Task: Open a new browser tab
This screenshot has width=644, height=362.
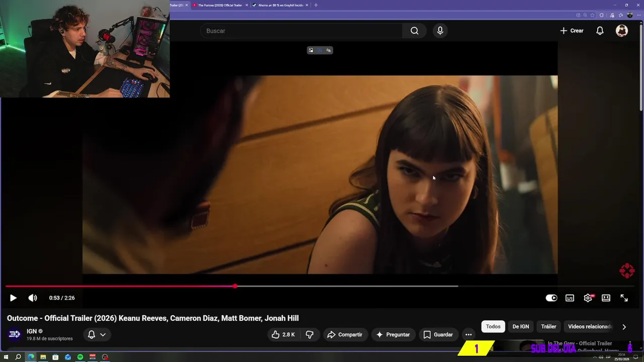Action: [316, 5]
